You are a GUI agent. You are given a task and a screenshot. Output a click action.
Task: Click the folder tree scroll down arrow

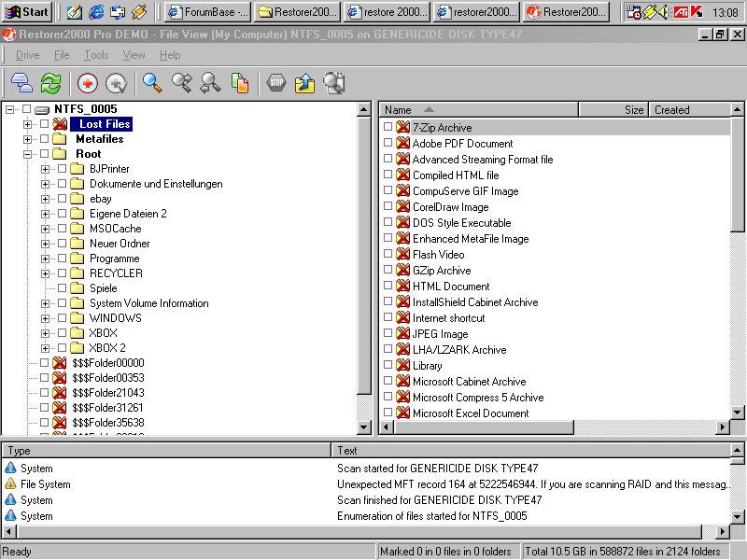pos(363,427)
